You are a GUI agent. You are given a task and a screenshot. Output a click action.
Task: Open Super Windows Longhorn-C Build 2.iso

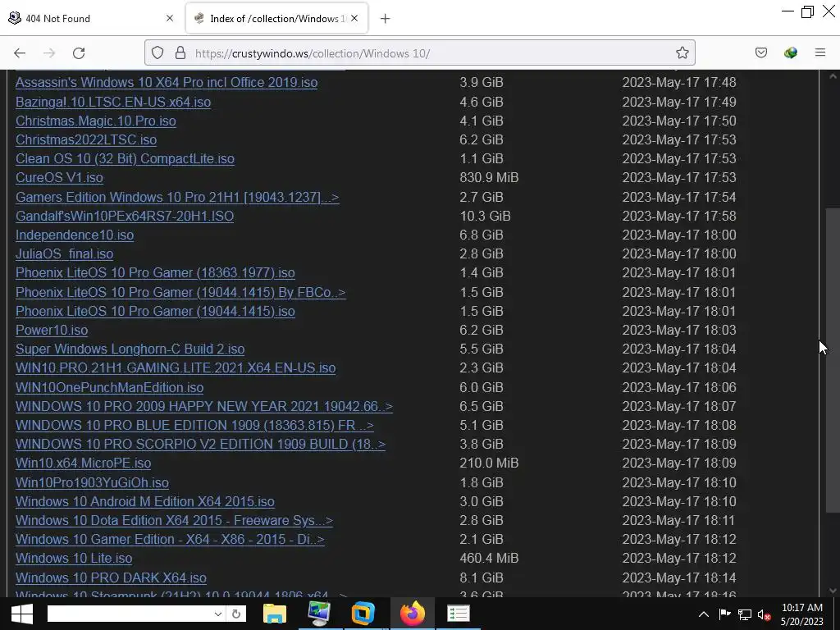(x=130, y=349)
